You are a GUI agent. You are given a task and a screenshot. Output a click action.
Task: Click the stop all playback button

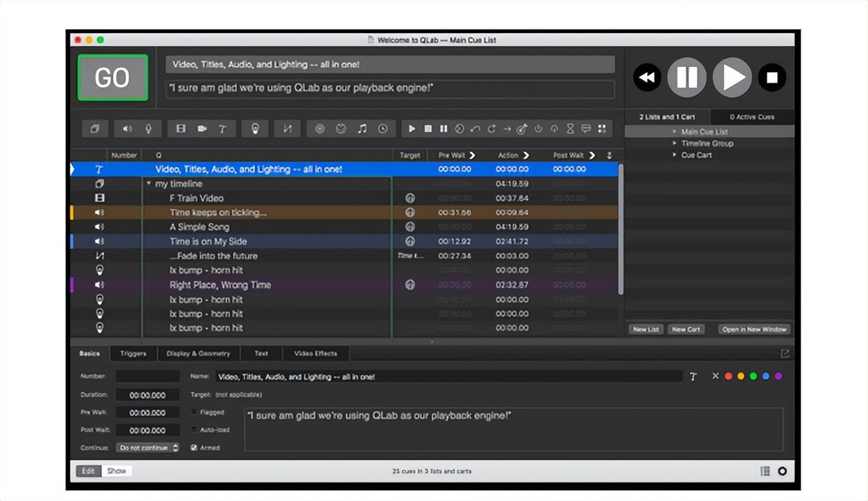772,78
